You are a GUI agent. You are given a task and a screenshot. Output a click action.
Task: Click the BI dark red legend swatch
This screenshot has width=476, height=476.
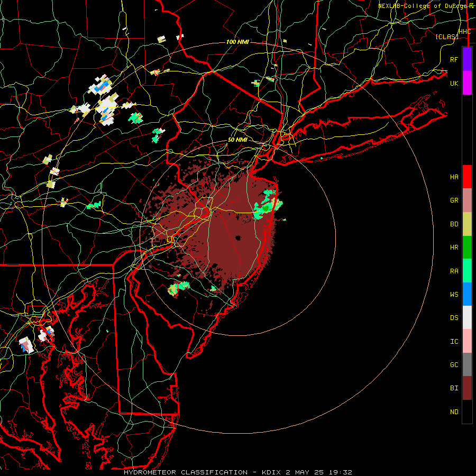(467, 388)
